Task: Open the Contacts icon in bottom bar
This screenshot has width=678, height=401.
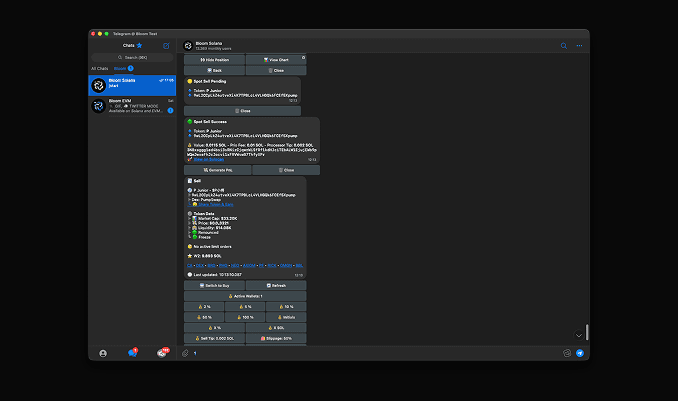Action: pyautogui.click(x=103, y=353)
